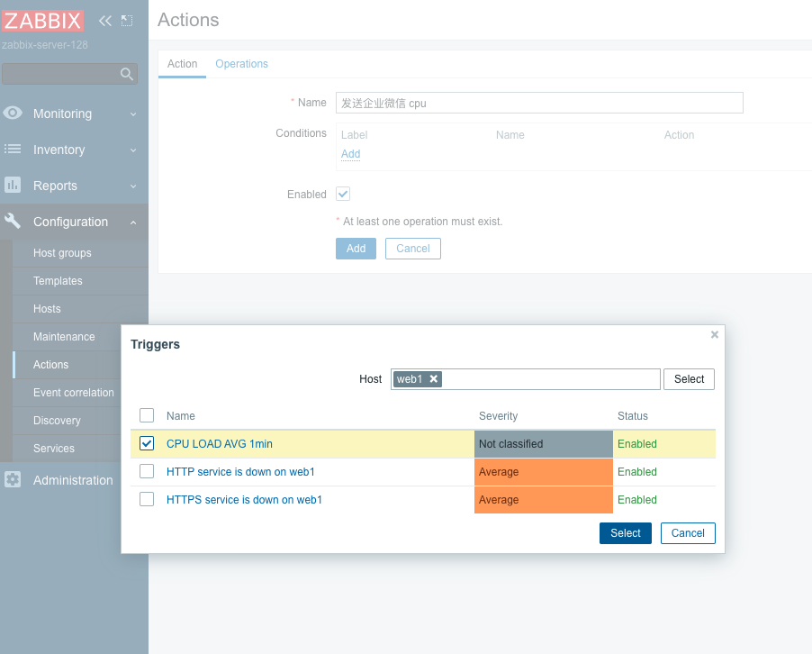
Task: Cancel the action form
Action: coord(412,249)
